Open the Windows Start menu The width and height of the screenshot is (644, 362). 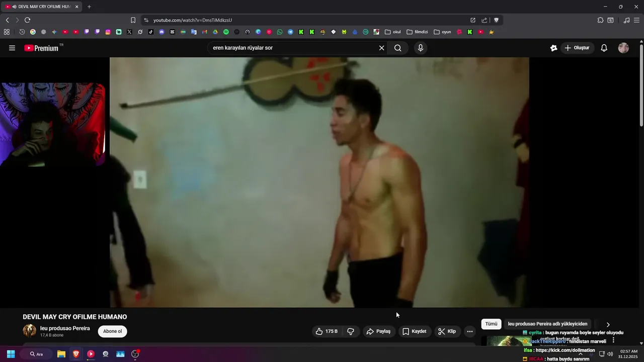point(11,354)
